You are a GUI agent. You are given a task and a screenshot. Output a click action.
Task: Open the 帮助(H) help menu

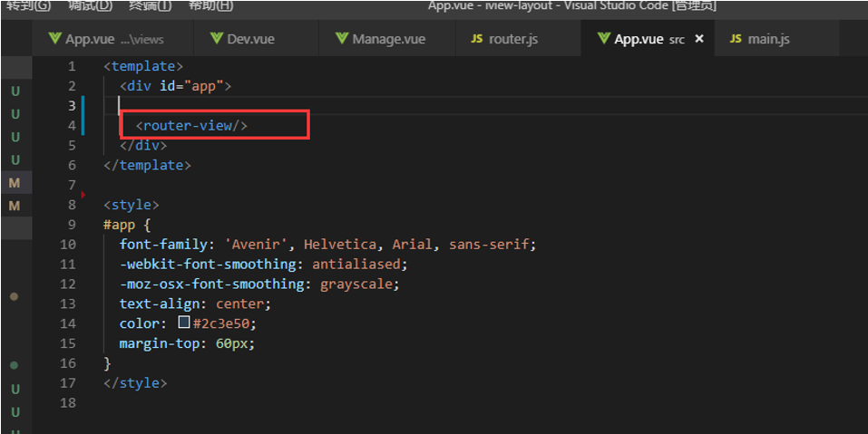click(210, 6)
